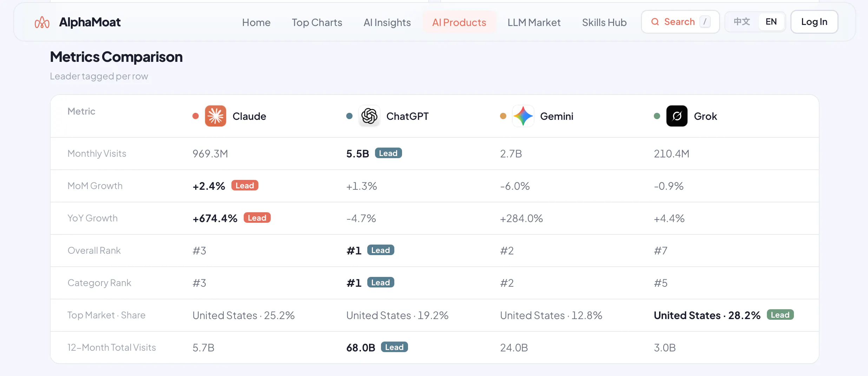Click the Gemini app icon
The image size is (868, 376).
coord(523,116)
